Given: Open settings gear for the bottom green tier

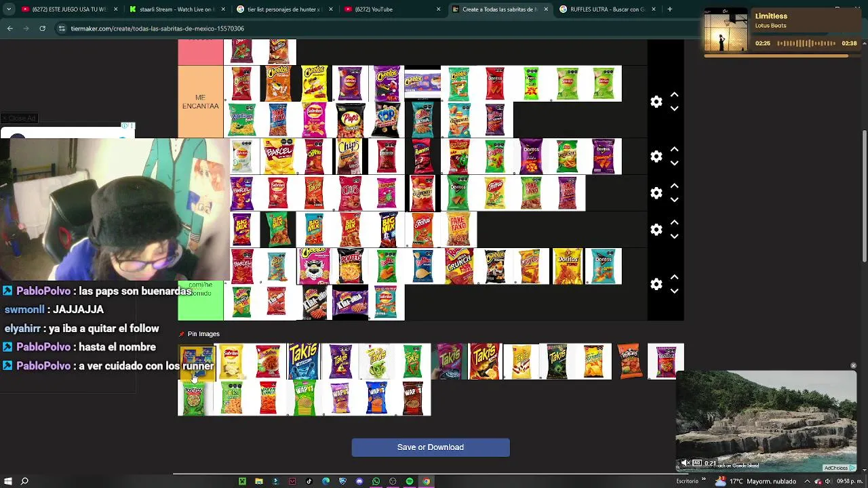Looking at the screenshot, I should (656, 285).
